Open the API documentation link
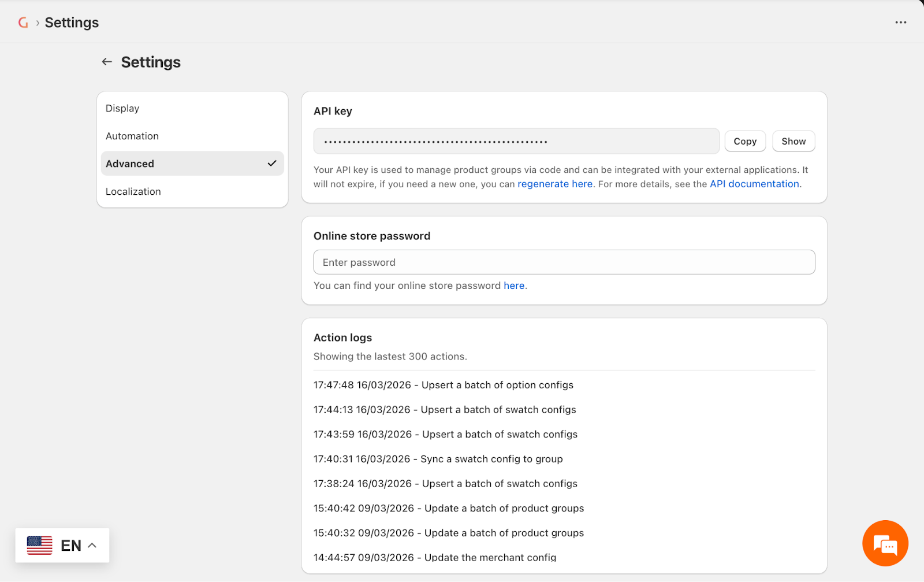The height and width of the screenshot is (582, 924). coord(754,184)
